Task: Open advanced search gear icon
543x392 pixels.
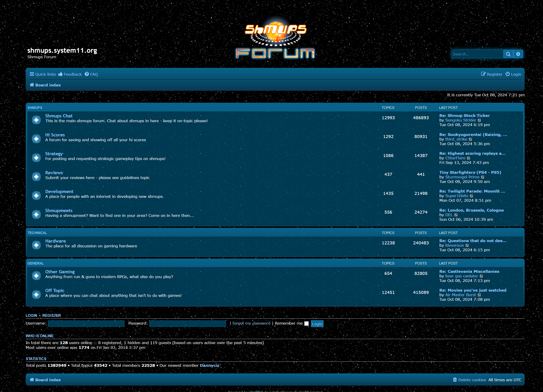Action: click(x=518, y=54)
